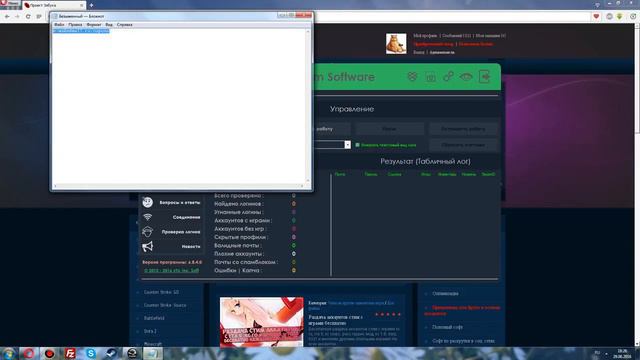Click the 'Остановить работу' button
640x360 pixels.
pyautogui.click(x=463, y=129)
